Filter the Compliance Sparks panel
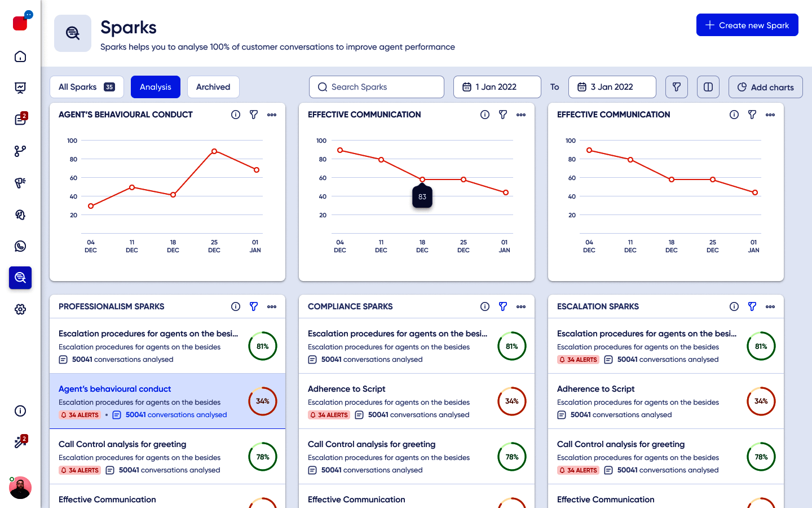The image size is (812, 508). coord(503,306)
